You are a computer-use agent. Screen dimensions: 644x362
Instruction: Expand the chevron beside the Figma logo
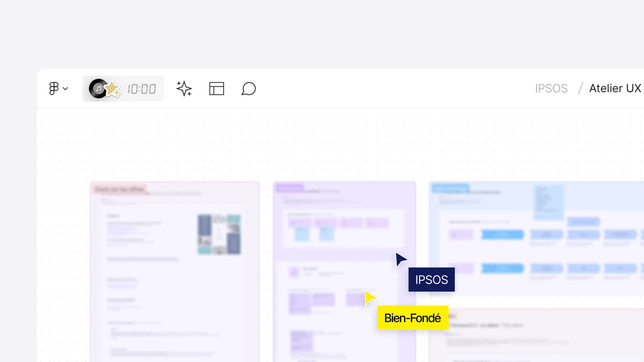click(65, 89)
